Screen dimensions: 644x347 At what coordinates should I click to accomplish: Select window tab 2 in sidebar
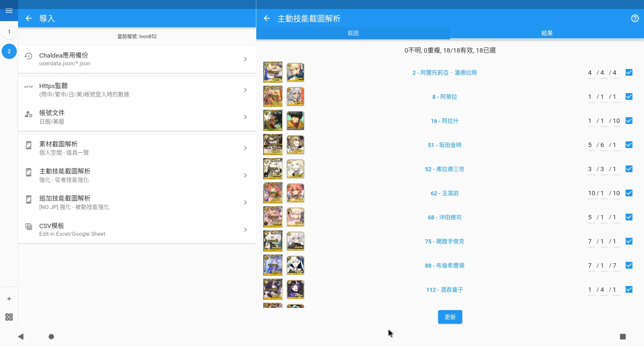(x=9, y=51)
